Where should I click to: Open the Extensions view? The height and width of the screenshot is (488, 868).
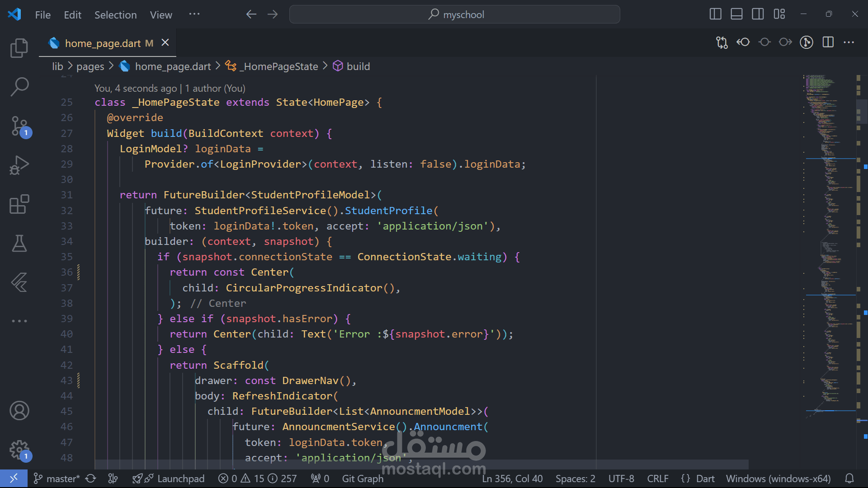19,204
